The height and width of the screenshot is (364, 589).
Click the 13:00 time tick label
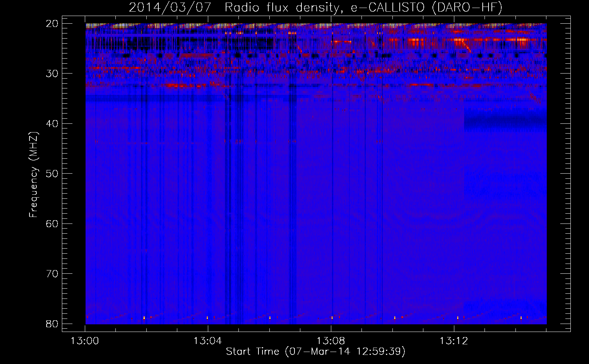pos(85,341)
